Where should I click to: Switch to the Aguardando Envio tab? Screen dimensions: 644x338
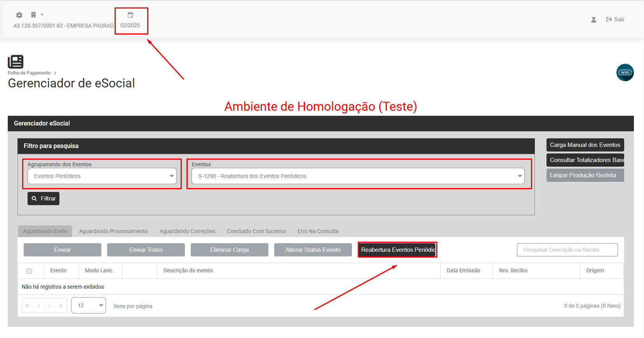tap(45, 231)
